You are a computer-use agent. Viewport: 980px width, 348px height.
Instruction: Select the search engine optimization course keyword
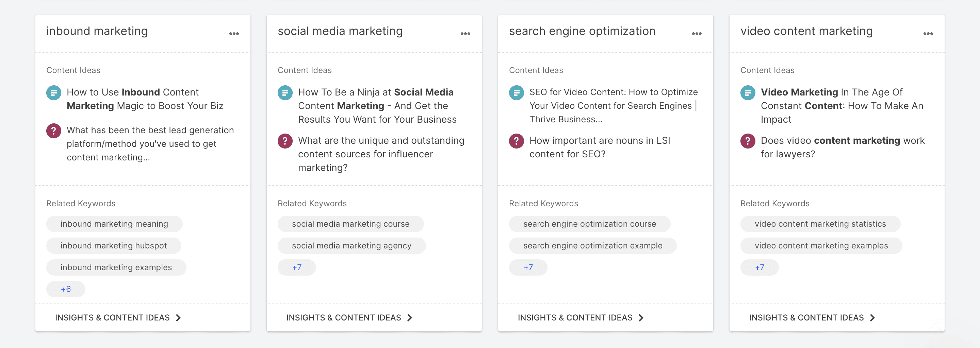click(x=589, y=224)
